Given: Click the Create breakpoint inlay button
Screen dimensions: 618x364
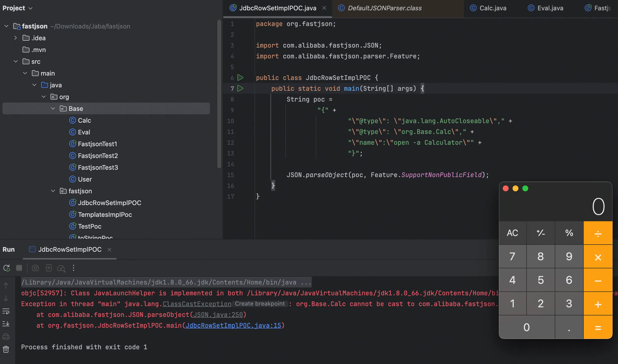Looking at the screenshot, I should pos(260,304).
